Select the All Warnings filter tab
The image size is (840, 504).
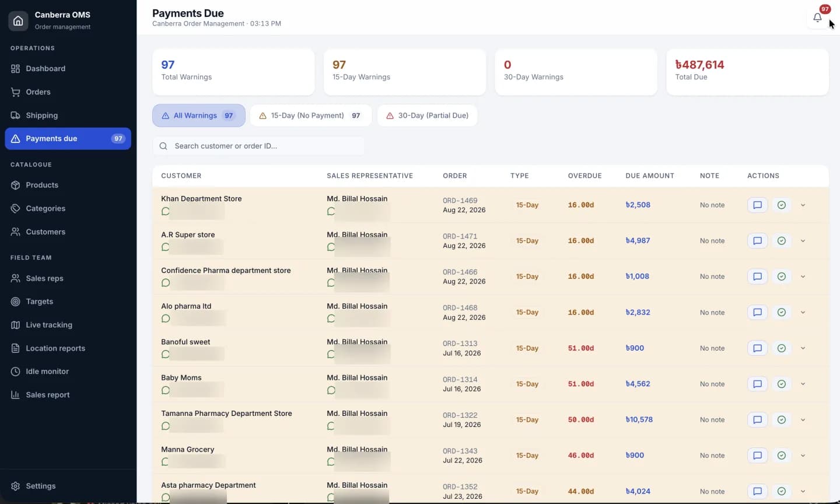(199, 116)
